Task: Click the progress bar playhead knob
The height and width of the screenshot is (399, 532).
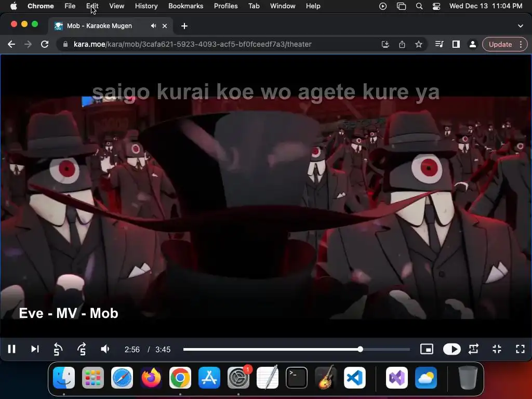Action: [361, 349]
